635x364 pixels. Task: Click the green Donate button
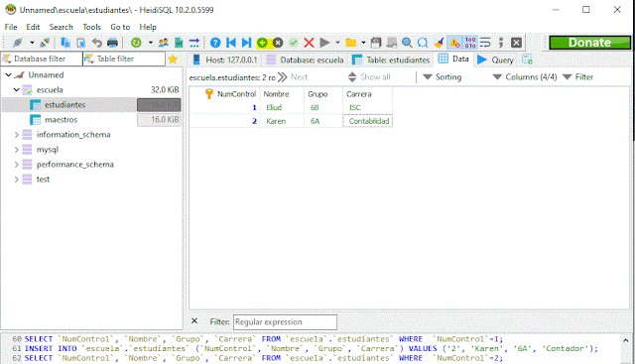589,43
